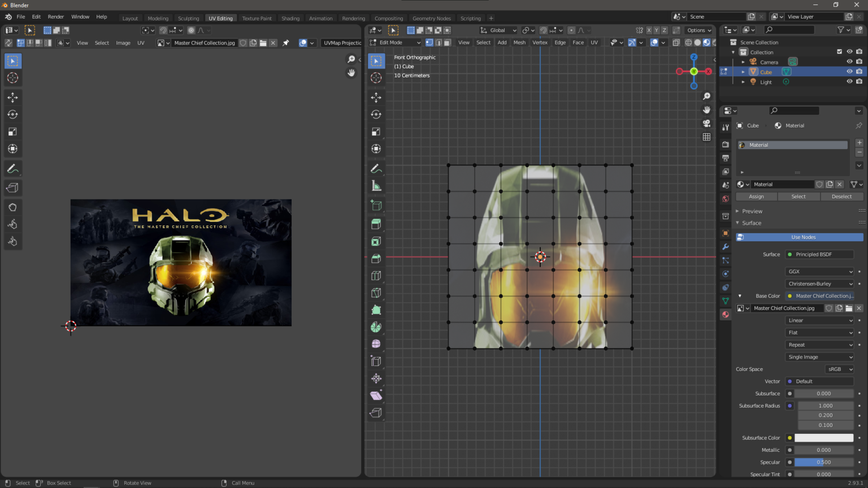Toggle the Camera object's visibility eye
Viewport: 868px width, 488px height.
tap(849, 62)
